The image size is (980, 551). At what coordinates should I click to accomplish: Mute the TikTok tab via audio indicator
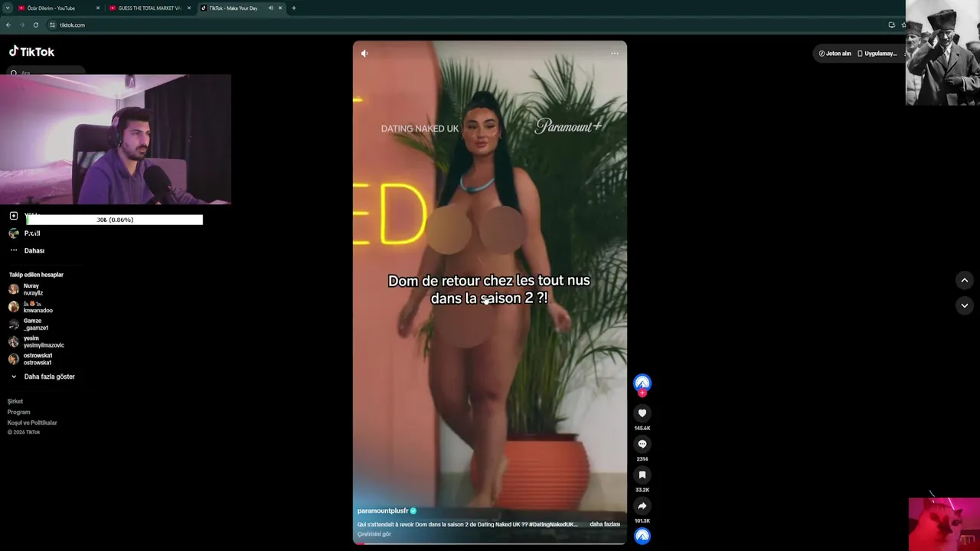(270, 8)
